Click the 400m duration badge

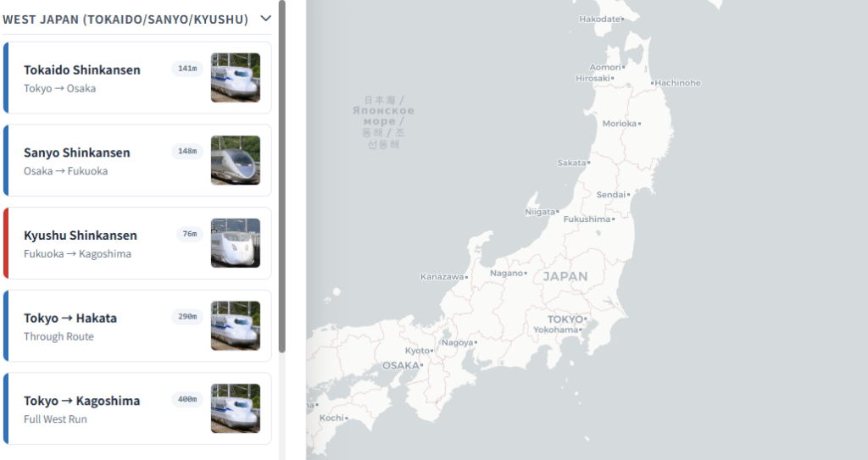click(x=187, y=399)
